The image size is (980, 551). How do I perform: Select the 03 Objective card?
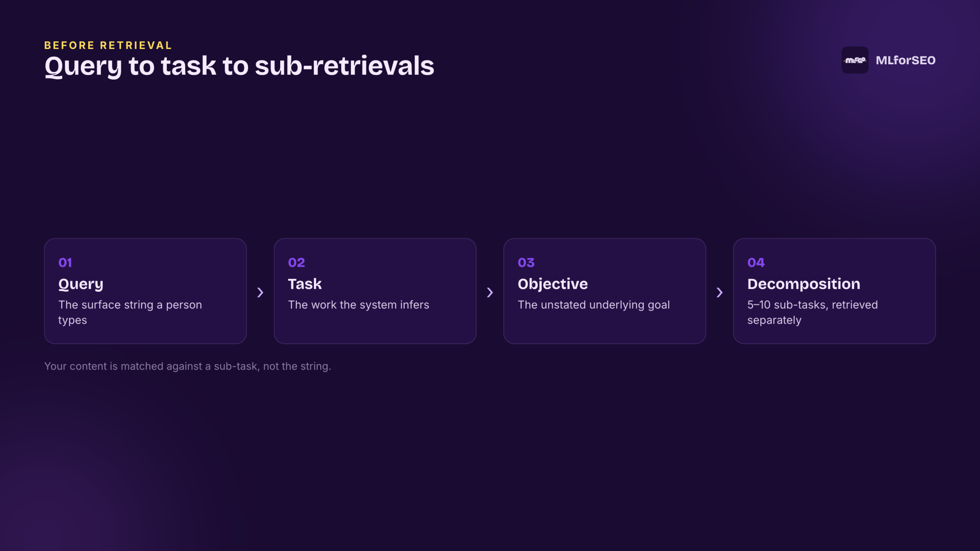605,291
